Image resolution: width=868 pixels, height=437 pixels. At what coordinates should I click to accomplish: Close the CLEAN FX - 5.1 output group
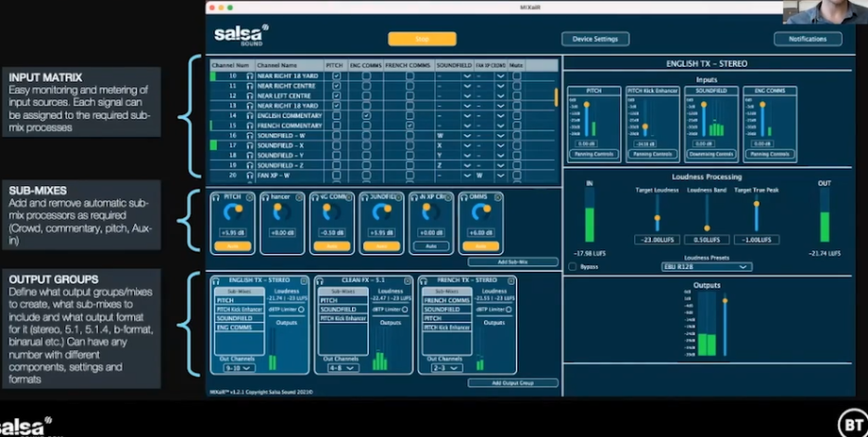click(406, 280)
